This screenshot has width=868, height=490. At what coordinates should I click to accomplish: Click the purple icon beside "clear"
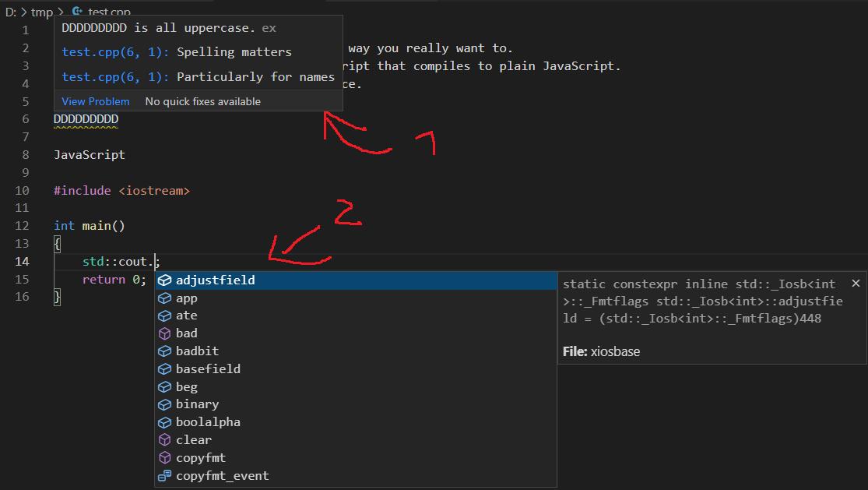click(165, 439)
